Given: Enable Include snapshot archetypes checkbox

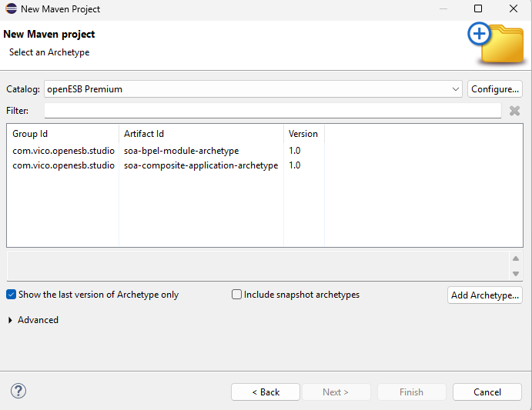Looking at the screenshot, I should (x=236, y=295).
